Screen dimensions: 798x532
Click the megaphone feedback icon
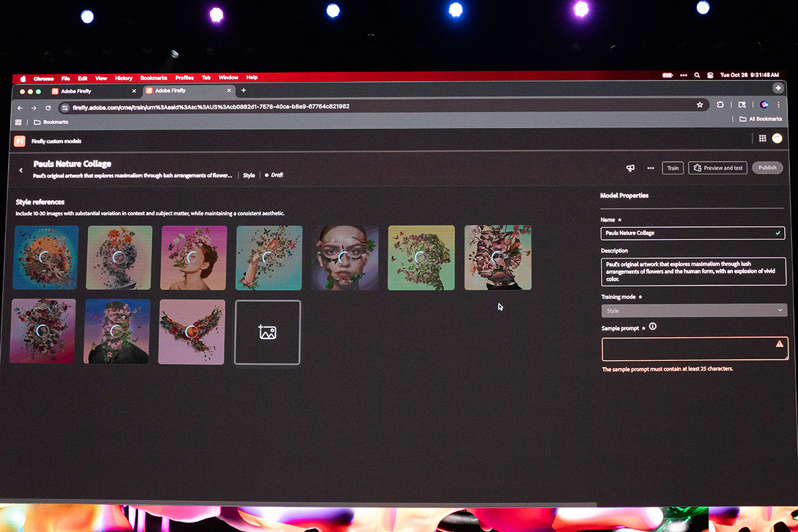tap(630, 168)
